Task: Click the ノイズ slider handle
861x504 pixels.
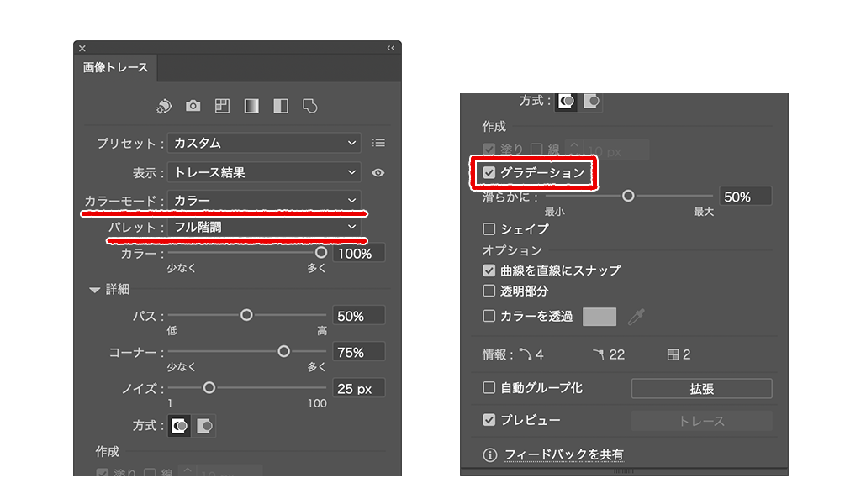Action: (209, 388)
